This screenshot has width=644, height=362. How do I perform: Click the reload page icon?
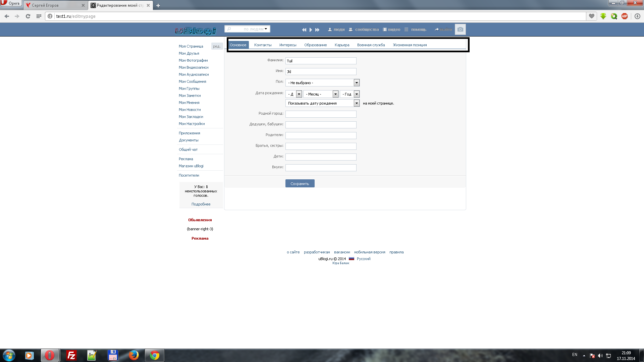click(x=28, y=16)
